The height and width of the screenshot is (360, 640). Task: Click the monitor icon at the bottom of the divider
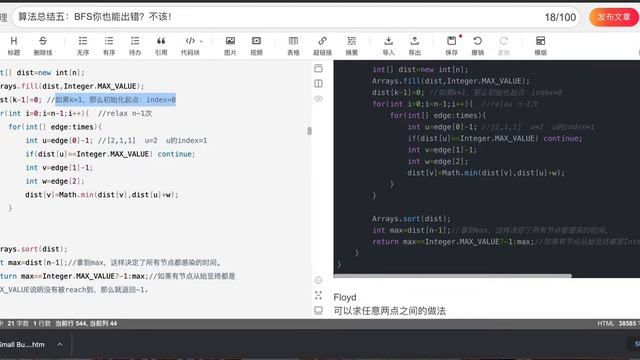pos(318,310)
